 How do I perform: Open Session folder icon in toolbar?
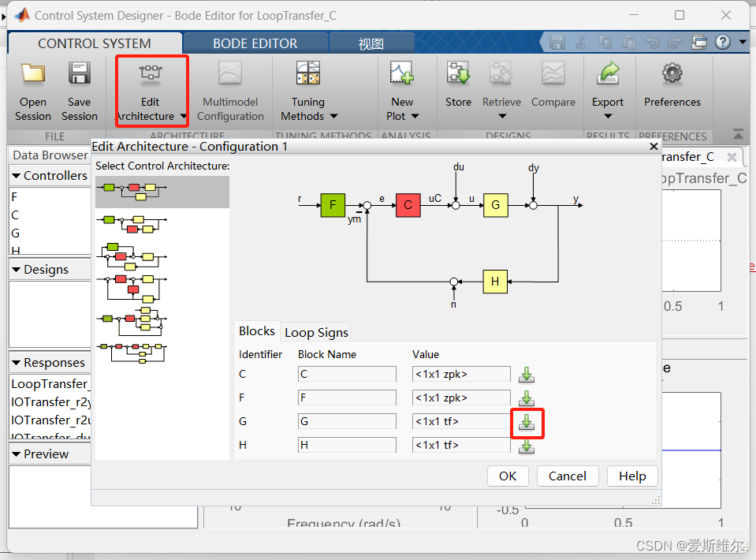click(33, 74)
